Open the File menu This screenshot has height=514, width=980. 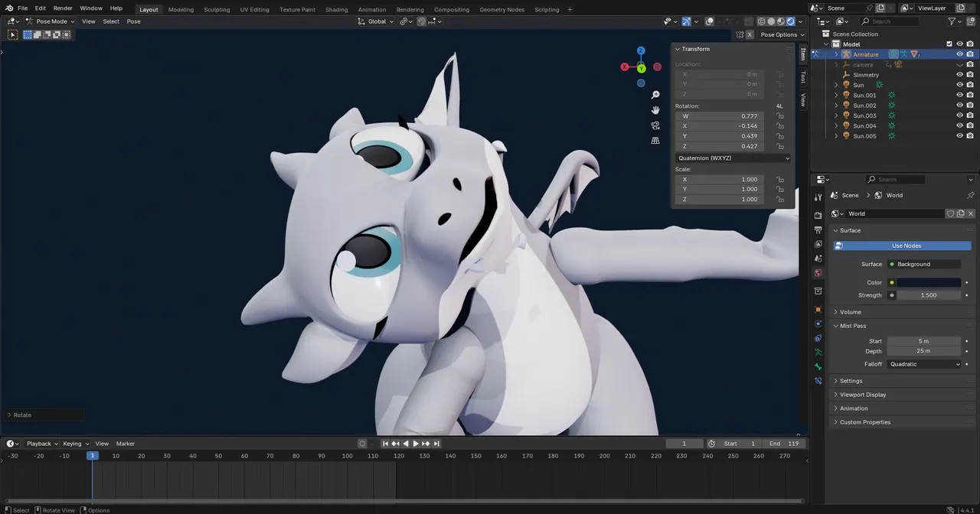point(22,8)
